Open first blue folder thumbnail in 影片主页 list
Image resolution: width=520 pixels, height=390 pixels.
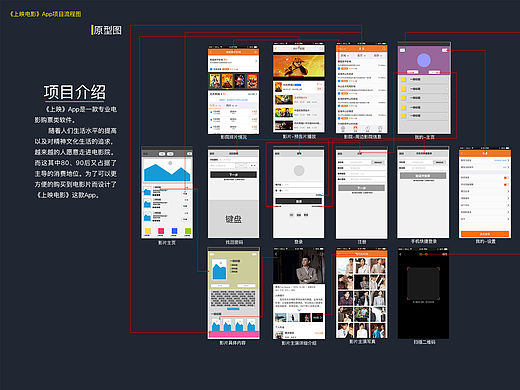(x=147, y=192)
